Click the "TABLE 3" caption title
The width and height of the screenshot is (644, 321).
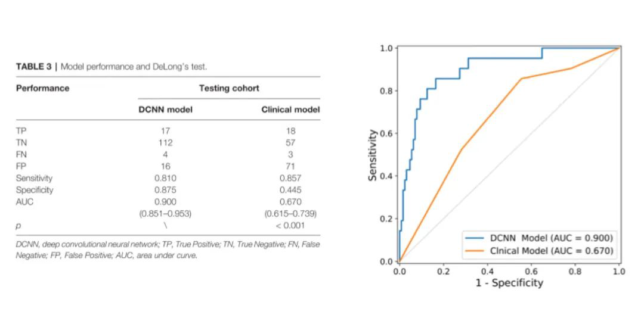[x=34, y=67]
